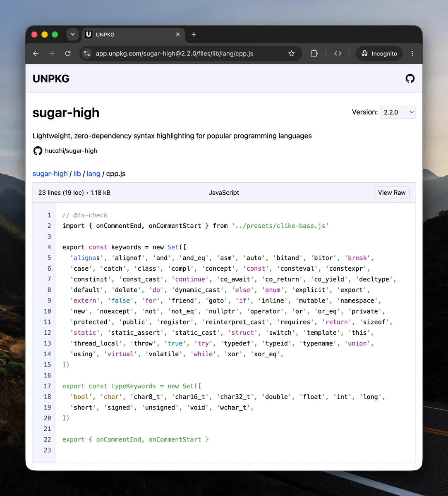Viewport: 448px width, 496px height.
Task: Navigate to sugar-high breadcrumb
Action: (x=50, y=174)
